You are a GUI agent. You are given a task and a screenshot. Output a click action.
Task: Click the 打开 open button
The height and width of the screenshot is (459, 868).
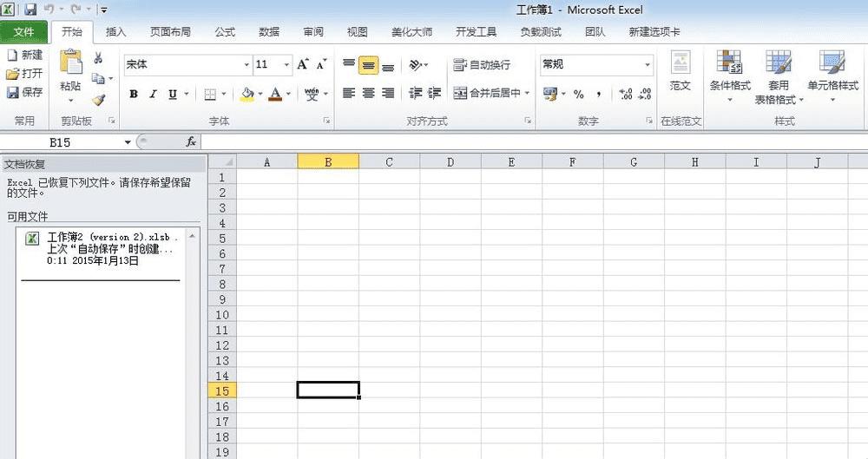click(25, 73)
